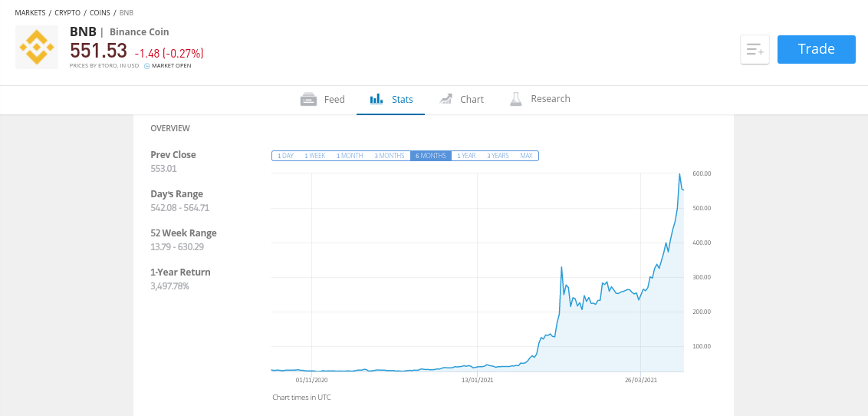
Task: Click the Stats bar chart icon
Action: pyautogui.click(x=376, y=99)
